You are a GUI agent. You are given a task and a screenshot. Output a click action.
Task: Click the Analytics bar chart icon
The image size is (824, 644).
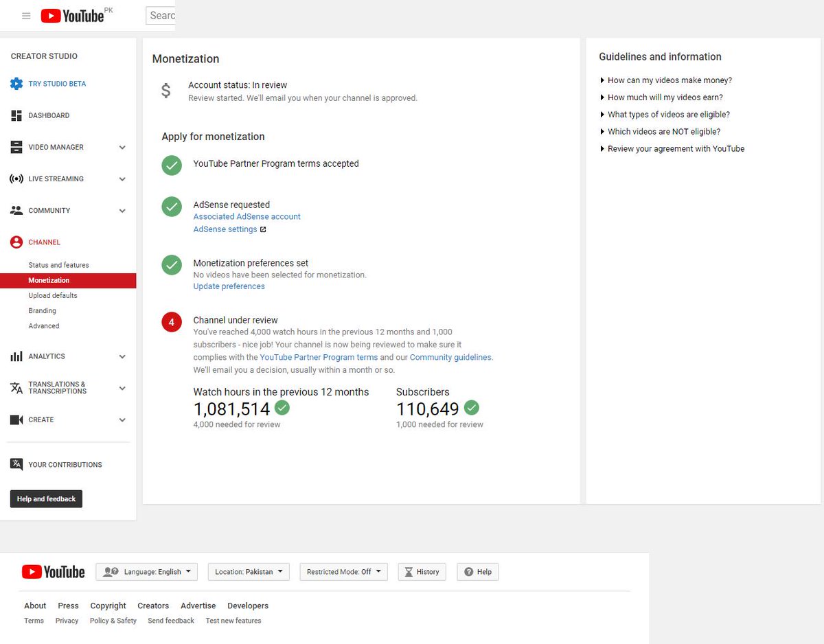(16, 356)
